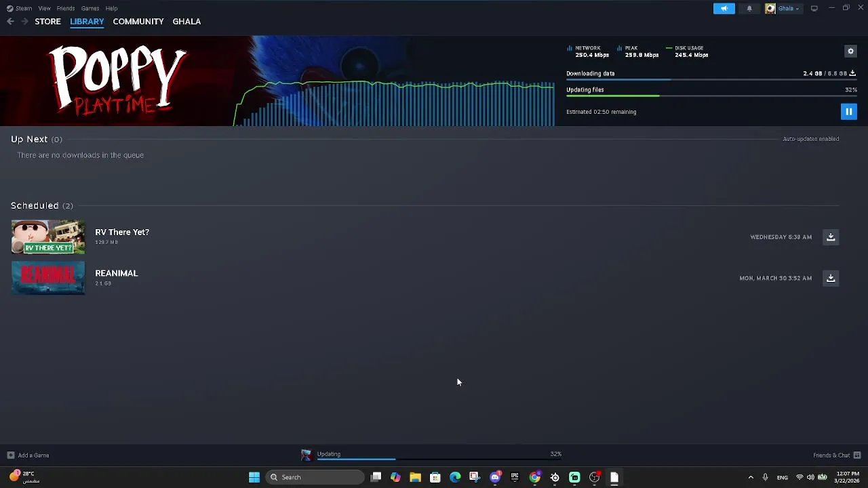Viewport: 868px width, 488px height.
Task: Click the Poppy Playtime icon in status bar
Action: (x=307, y=455)
